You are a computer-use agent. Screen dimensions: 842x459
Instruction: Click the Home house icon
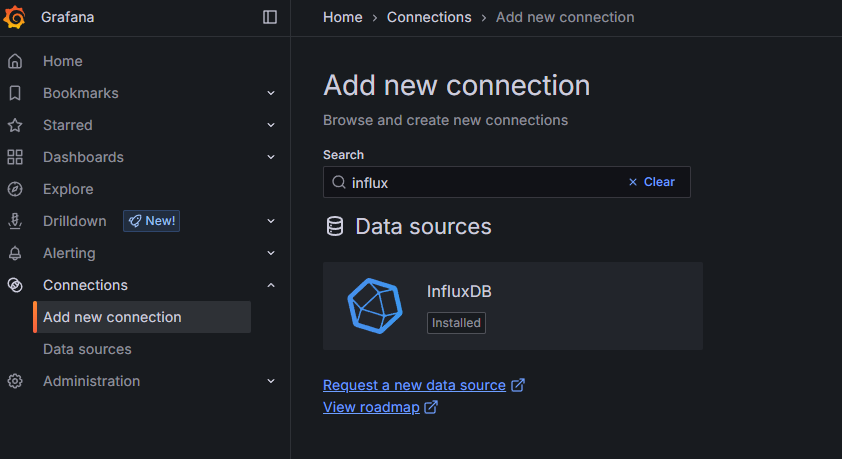(x=15, y=61)
